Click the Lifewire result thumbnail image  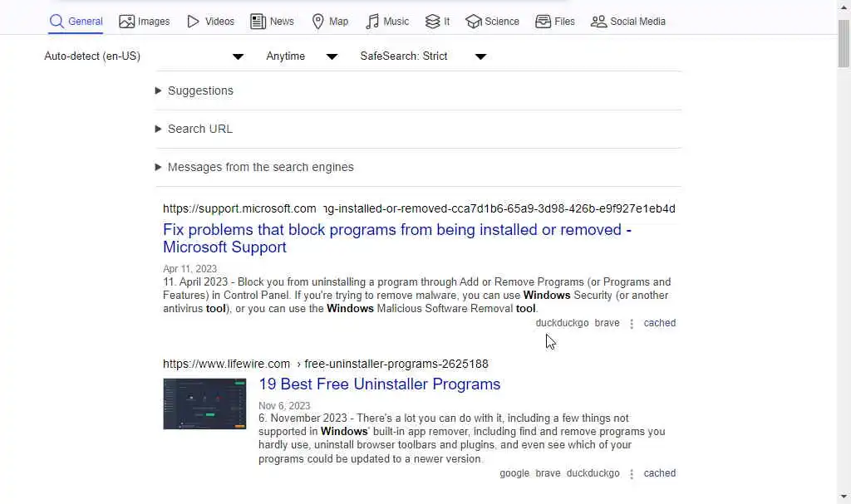[x=204, y=404]
